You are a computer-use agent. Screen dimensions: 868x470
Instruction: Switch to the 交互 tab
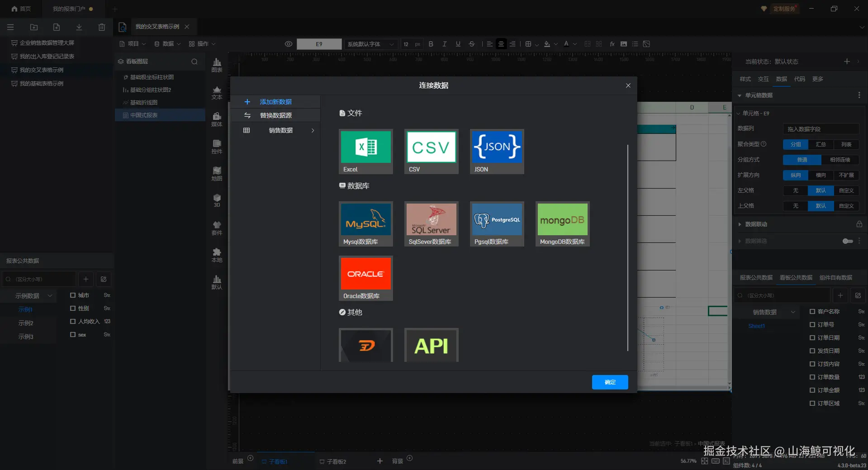(x=763, y=79)
